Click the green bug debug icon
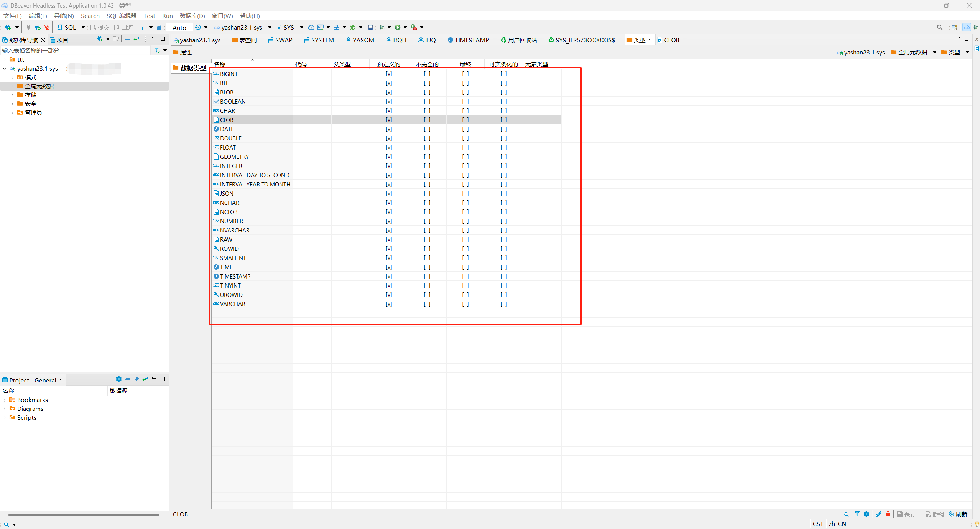The width and height of the screenshot is (980, 529). pos(353,27)
